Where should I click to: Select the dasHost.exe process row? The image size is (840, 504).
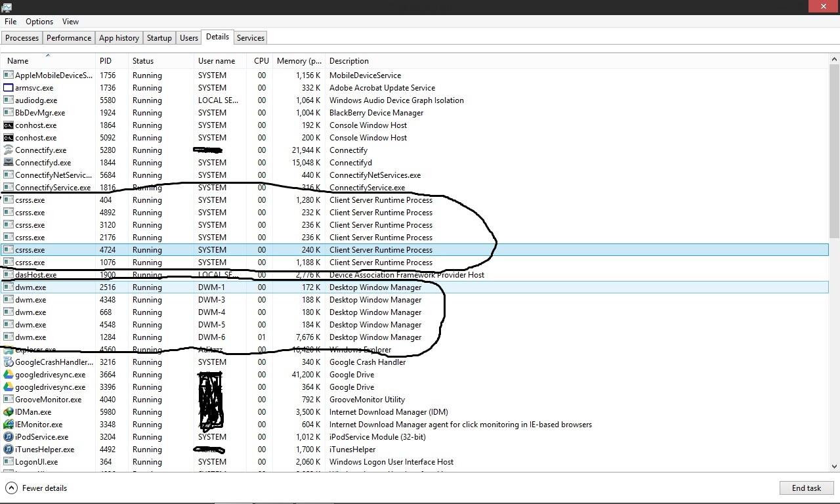[x=35, y=275]
